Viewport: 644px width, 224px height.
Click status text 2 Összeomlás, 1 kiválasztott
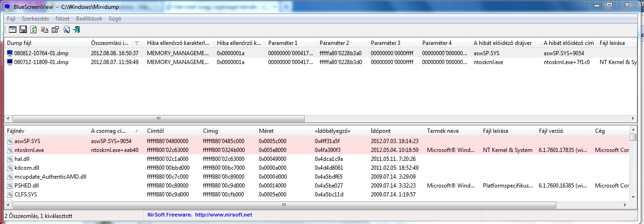[x=38, y=216]
